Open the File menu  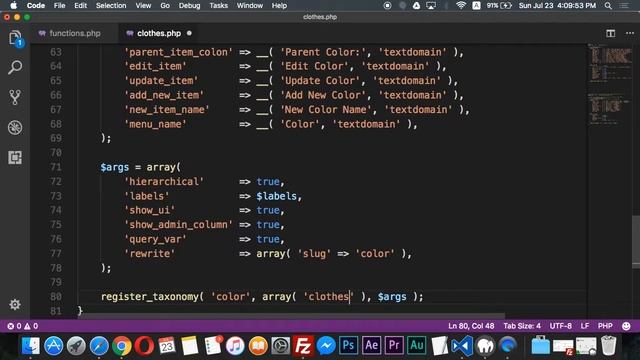point(60,6)
